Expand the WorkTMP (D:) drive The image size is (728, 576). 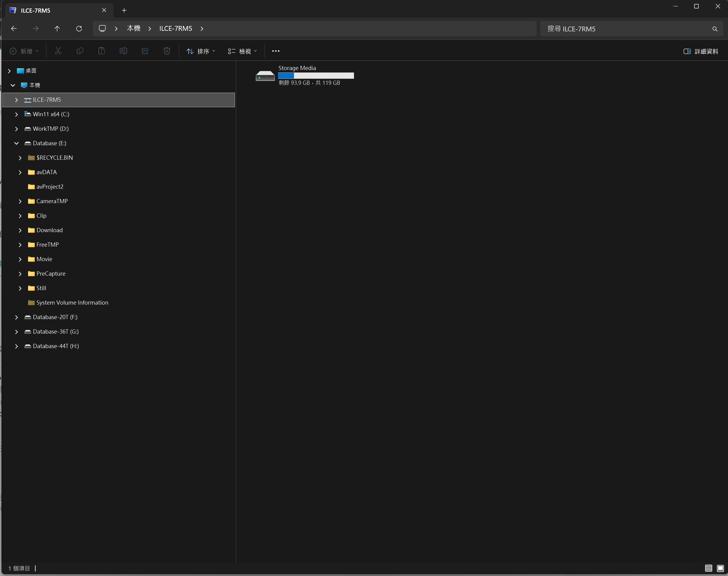pos(17,129)
